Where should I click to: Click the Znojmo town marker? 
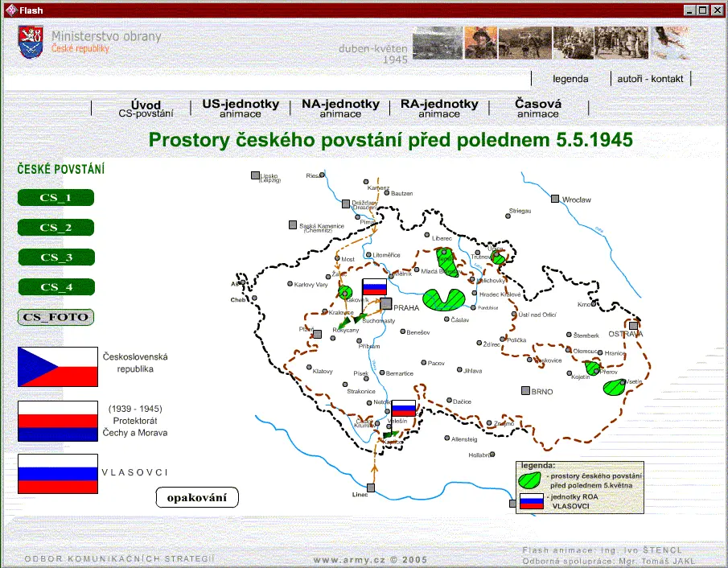point(489,423)
